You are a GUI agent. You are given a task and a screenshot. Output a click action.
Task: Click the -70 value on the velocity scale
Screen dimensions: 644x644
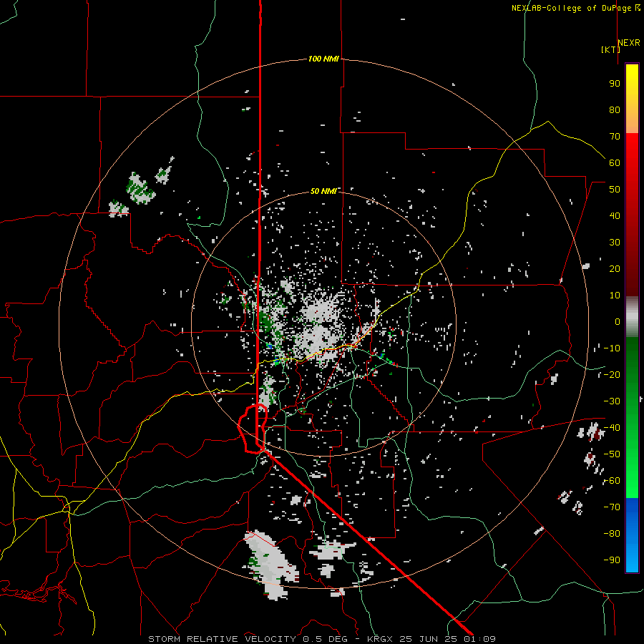pos(612,507)
